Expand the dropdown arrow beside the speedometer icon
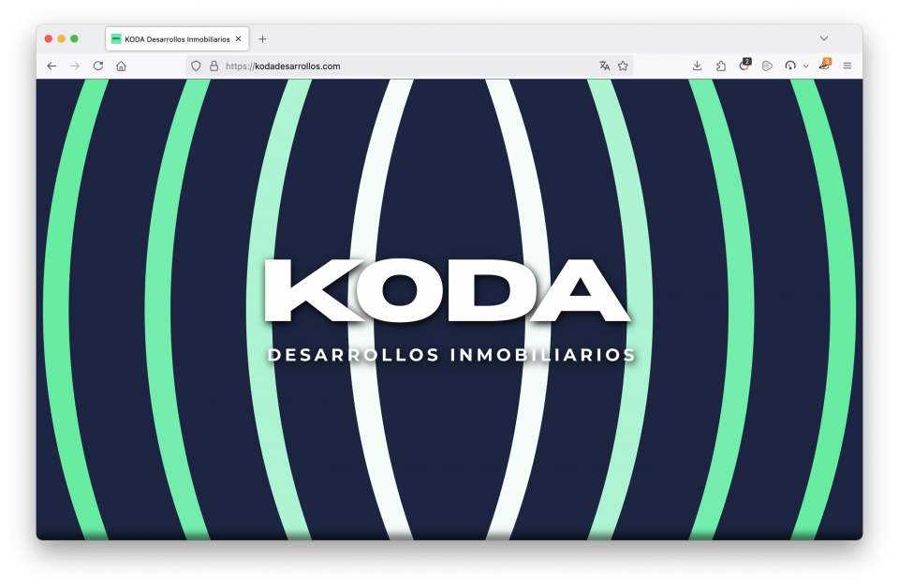The height and width of the screenshot is (588, 899). coord(805,66)
